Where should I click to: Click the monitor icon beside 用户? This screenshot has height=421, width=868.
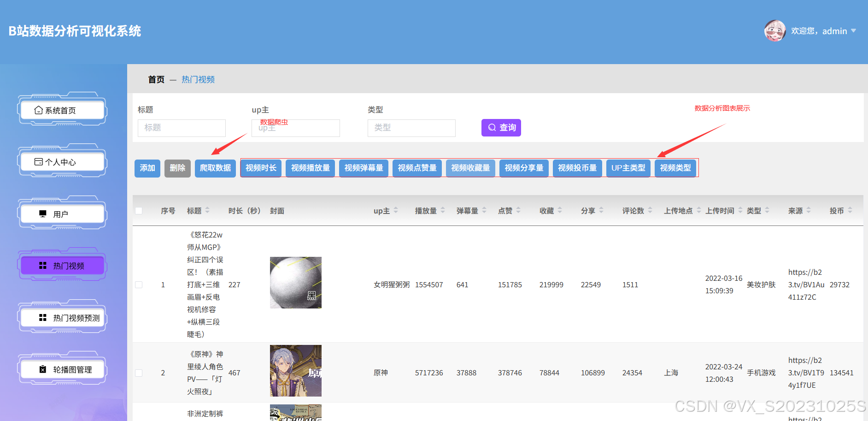pos(43,213)
